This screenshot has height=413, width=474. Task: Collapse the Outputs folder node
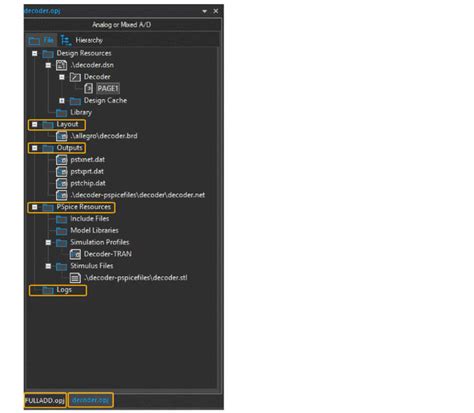coord(35,148)
